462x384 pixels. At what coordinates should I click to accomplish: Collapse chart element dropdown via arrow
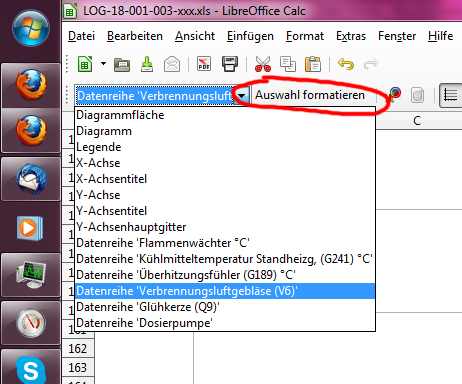[x=242, y=96]
